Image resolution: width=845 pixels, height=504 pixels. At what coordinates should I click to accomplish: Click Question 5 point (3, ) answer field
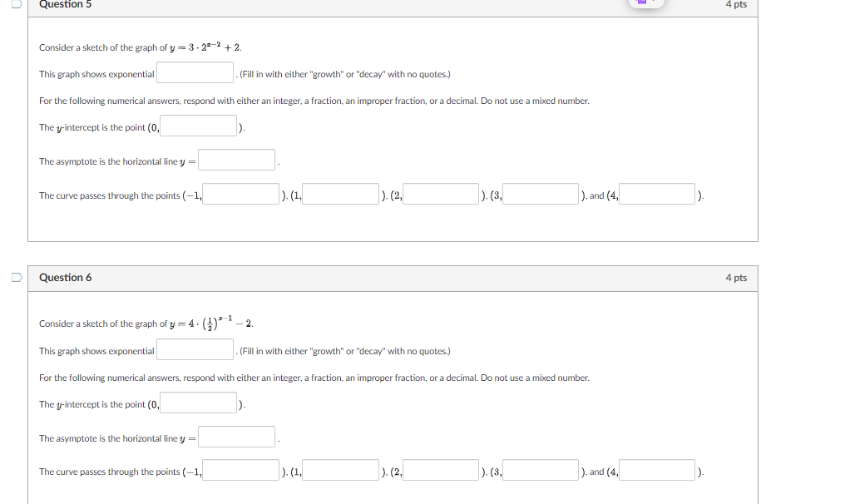tap(542, 193)
